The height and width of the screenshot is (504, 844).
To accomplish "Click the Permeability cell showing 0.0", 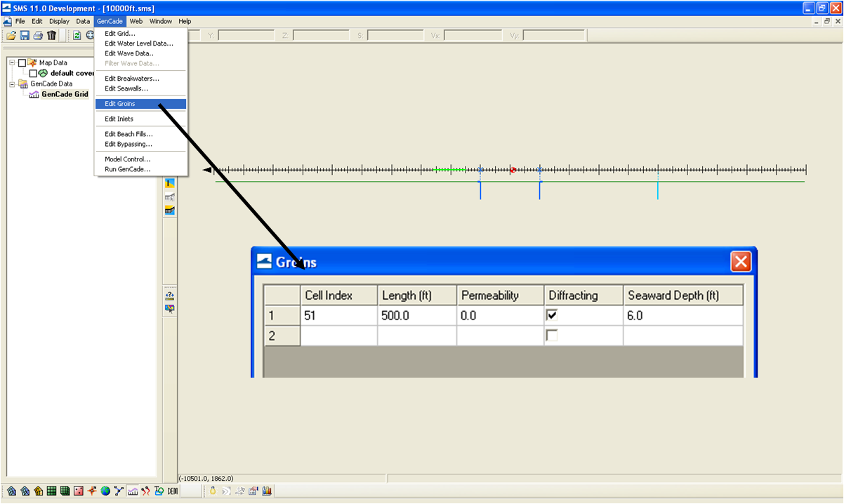I will click(500, 316).
